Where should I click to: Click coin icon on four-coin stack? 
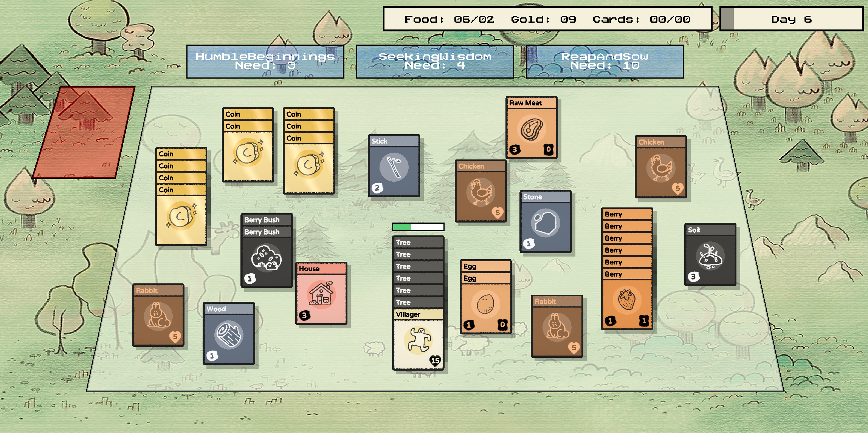(181, 216)
